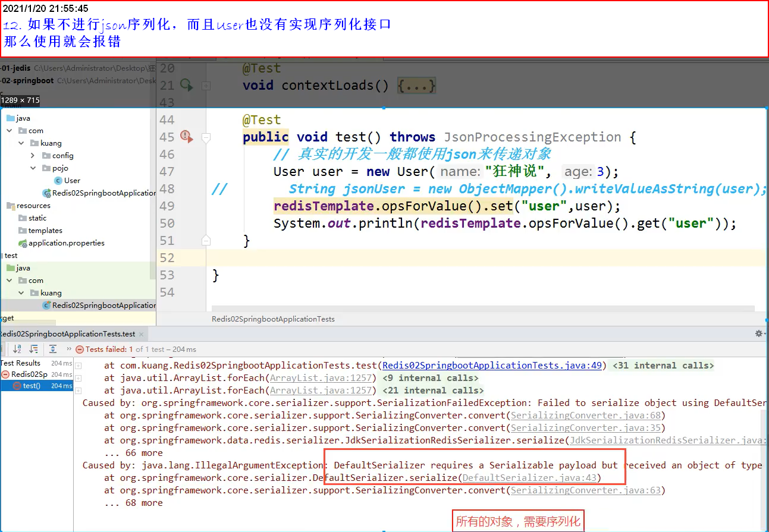
Task: Expand the <21 internal calls> fold
Action: coord(433,391)
